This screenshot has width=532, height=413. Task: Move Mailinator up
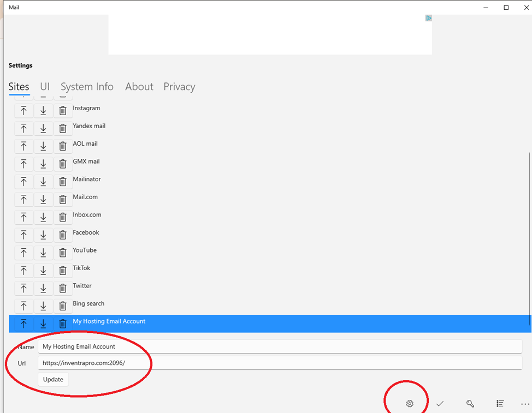pos(23,182)
